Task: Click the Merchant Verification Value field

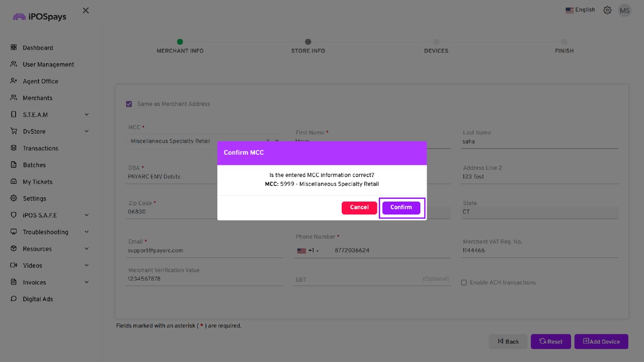Action: [204, 279]
